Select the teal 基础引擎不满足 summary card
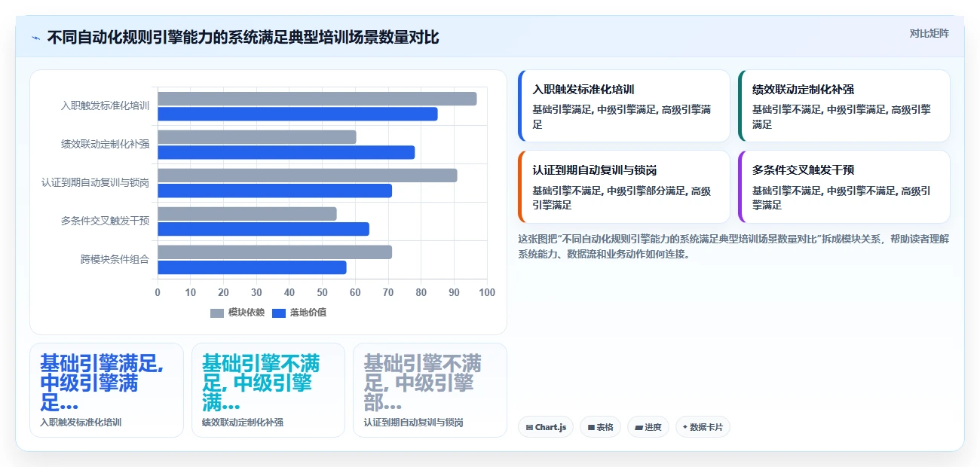This screenshot has height=467, width=980. point(268,390)
